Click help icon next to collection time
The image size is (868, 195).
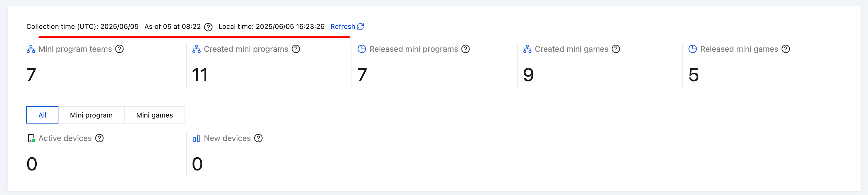(x=208, y=27)
